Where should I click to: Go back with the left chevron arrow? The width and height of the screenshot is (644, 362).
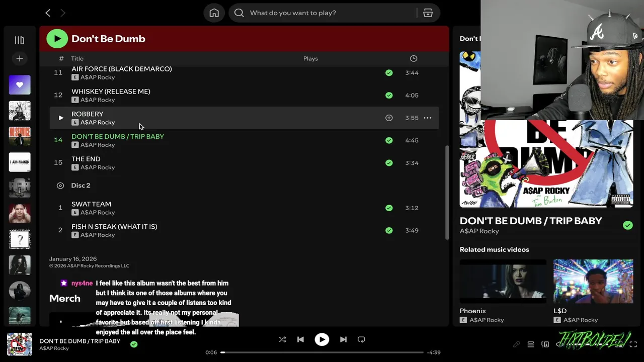tap(48, 13)
